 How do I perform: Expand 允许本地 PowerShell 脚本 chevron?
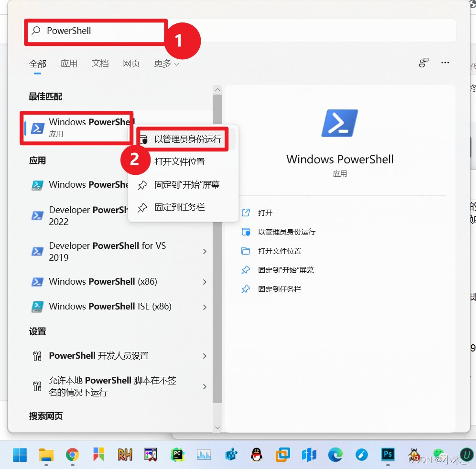pos(205,386)
